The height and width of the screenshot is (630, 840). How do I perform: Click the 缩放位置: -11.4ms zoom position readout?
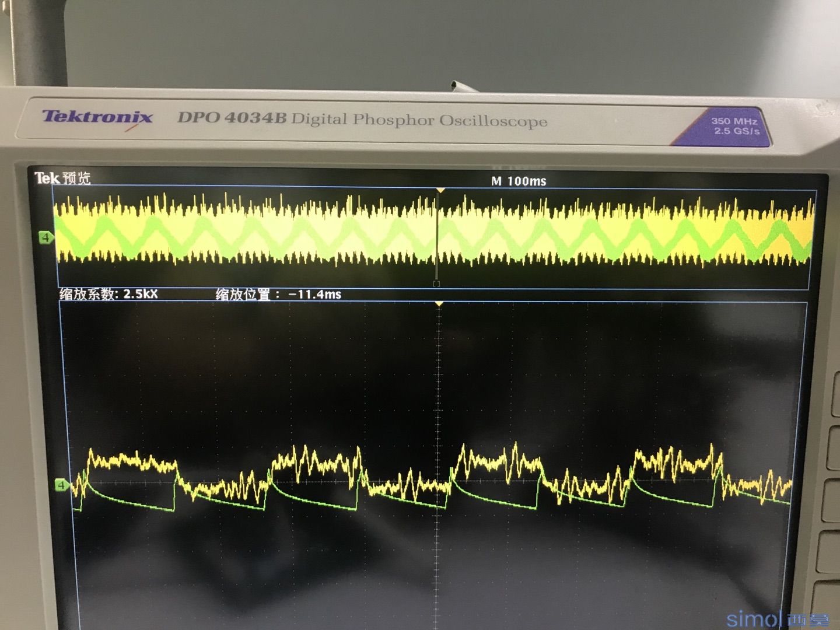click(x=278, y=294)
